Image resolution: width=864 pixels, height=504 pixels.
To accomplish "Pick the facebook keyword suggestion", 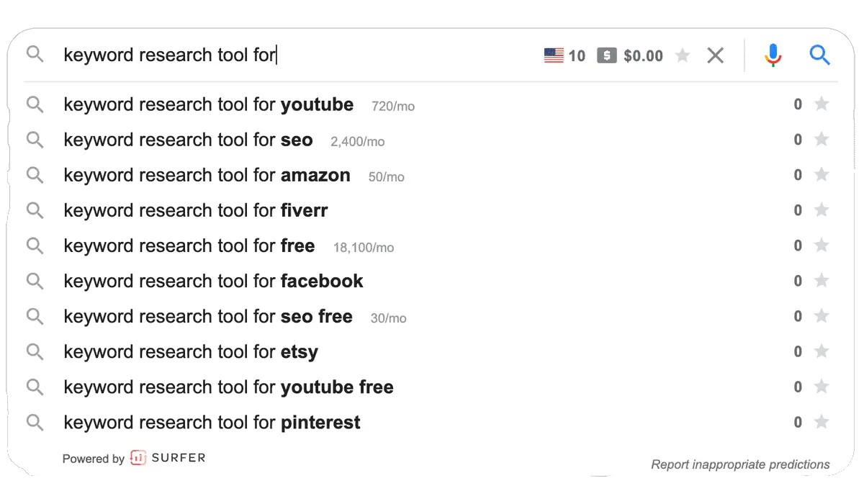I will (213, 281).
